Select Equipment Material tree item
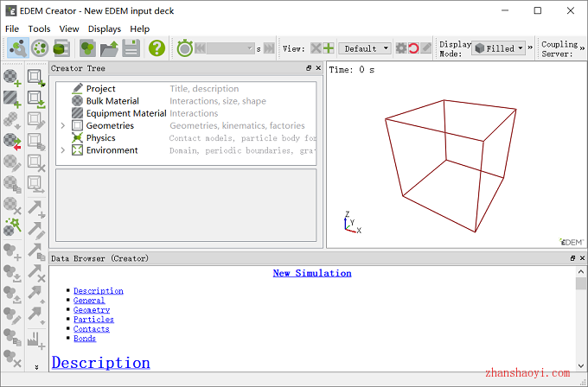Viewport: 588px width, 387px height. (x=126, y=113)
